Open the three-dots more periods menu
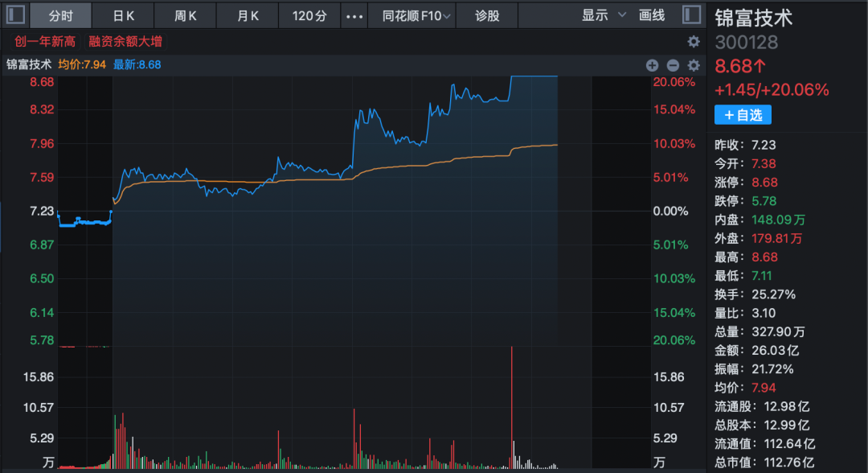The width and height of the screenshot is (868, 473). (354, 15)
